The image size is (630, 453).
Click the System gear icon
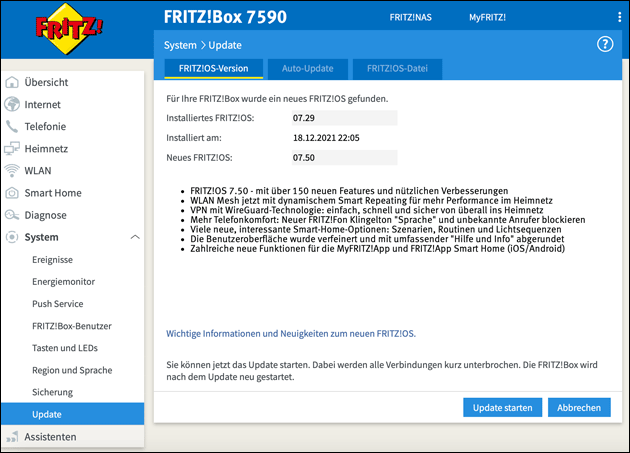(12, 237)
